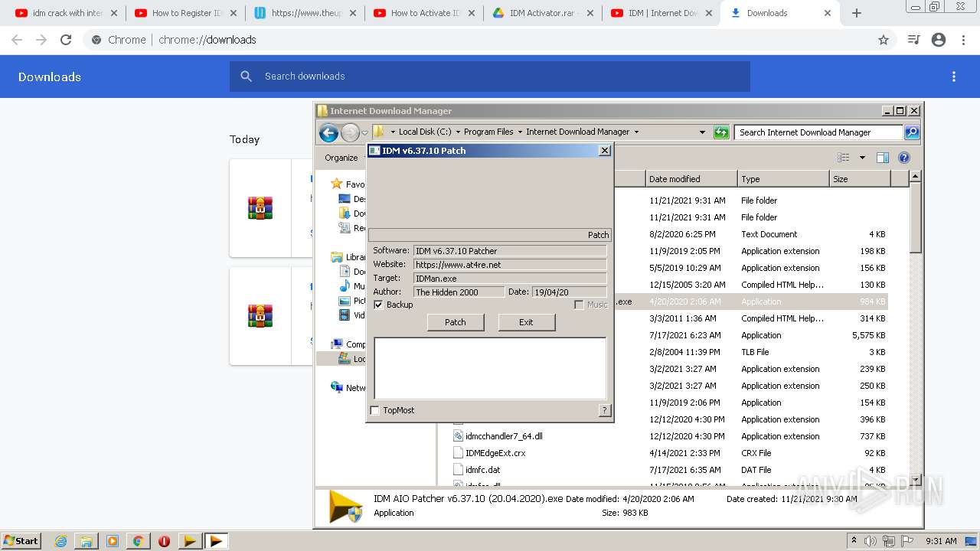Viewport: 980px width, 551px height.
Task: Select Pictures library icon in sidebar
Action: tap(345, 301)
